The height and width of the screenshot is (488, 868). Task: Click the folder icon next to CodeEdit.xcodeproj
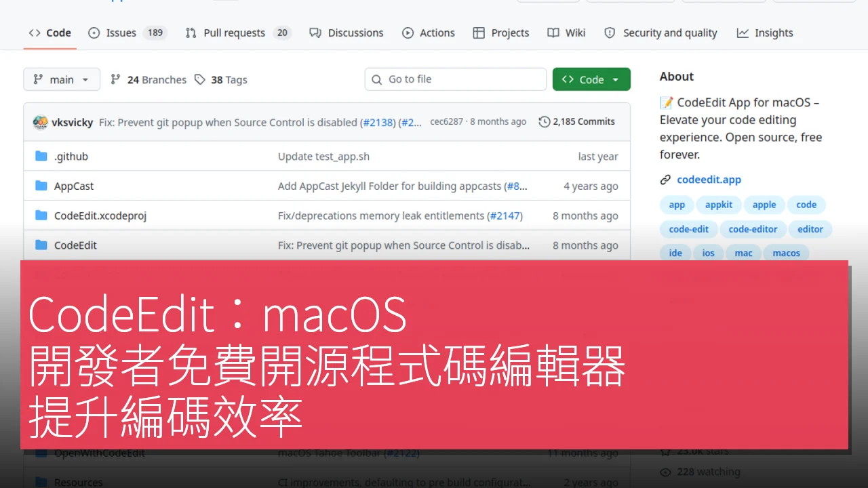(41, 216)
